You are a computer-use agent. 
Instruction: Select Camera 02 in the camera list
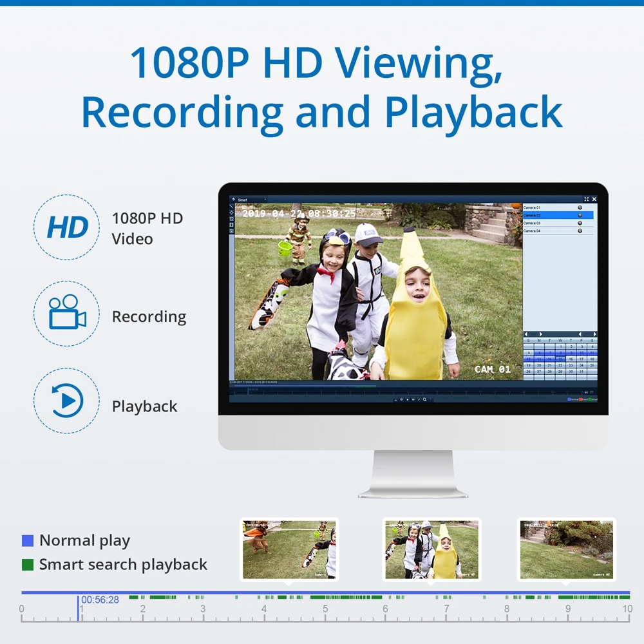558,215
